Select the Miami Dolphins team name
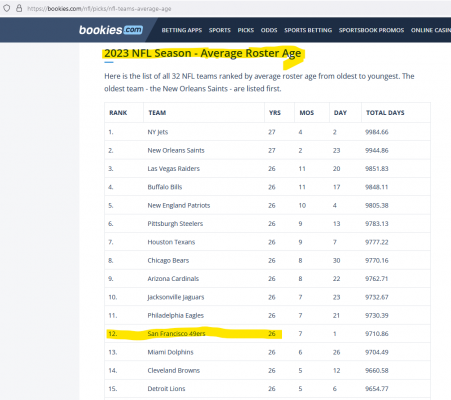451x400 pixels. click(x=170, y=352)
